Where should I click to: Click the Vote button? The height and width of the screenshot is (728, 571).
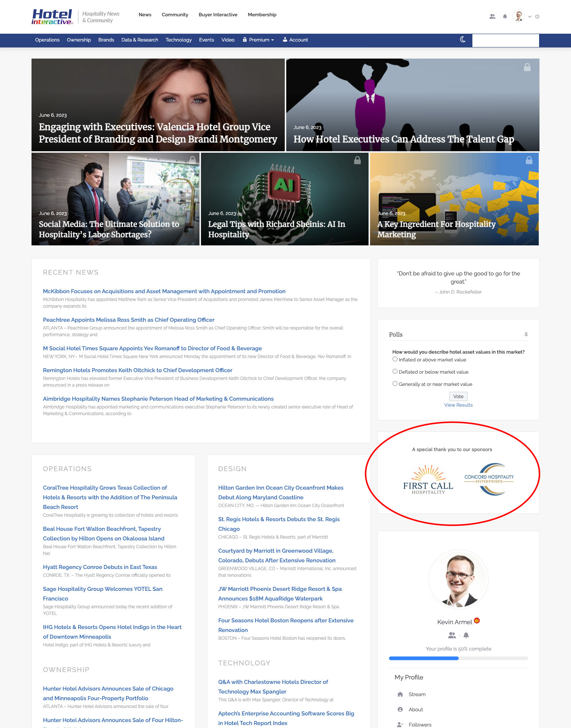click(458, 396)
